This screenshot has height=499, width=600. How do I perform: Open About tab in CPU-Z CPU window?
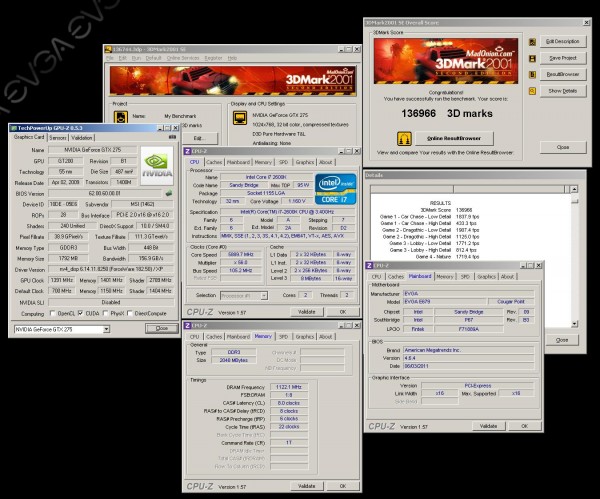(326, 162)
